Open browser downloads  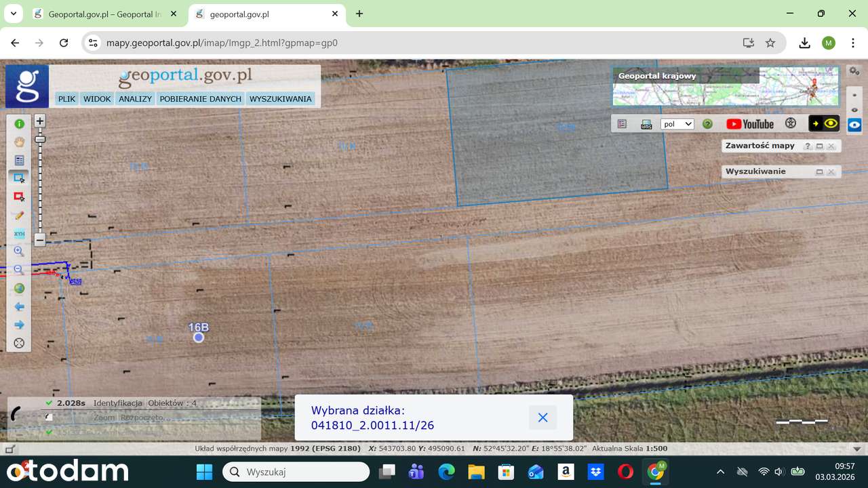(804, 43)
